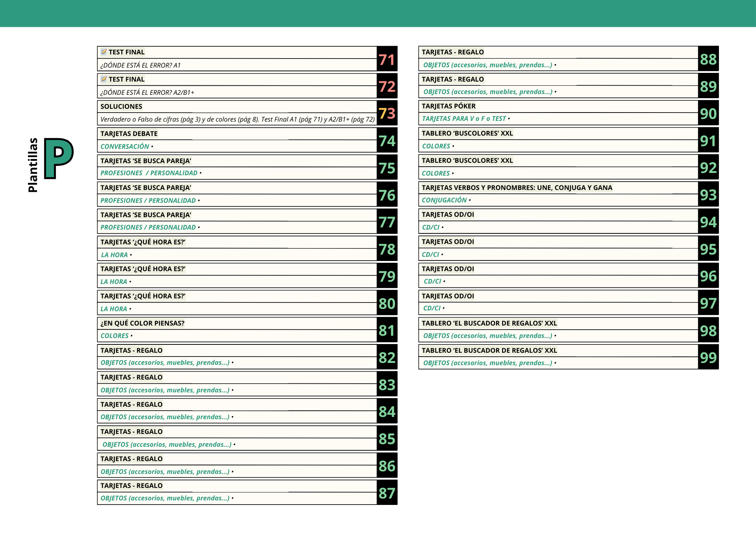The width and height of the screenshot is (756, 534).
Task: Click page number 78 for ¿Qué hora es?
Action: [x=387, y=249]
